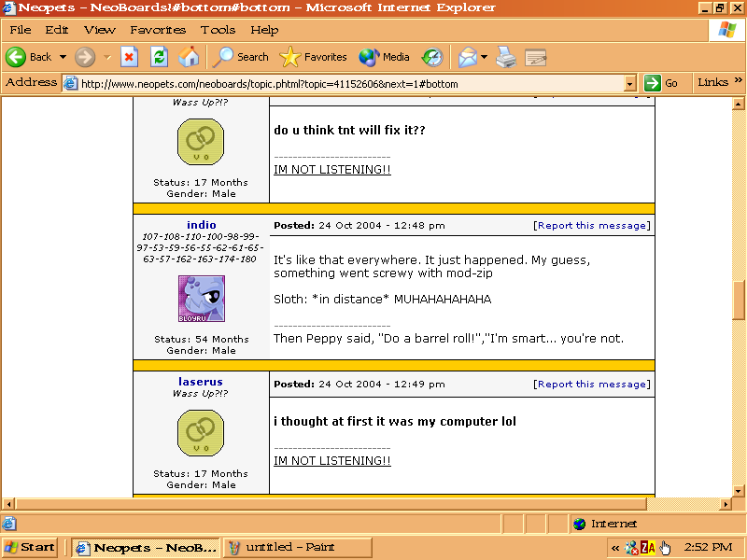The height and width of the screenshot is (560, 747).
Task: Open the Mail dropdown arrow
Action: click(x=484, y=57)
